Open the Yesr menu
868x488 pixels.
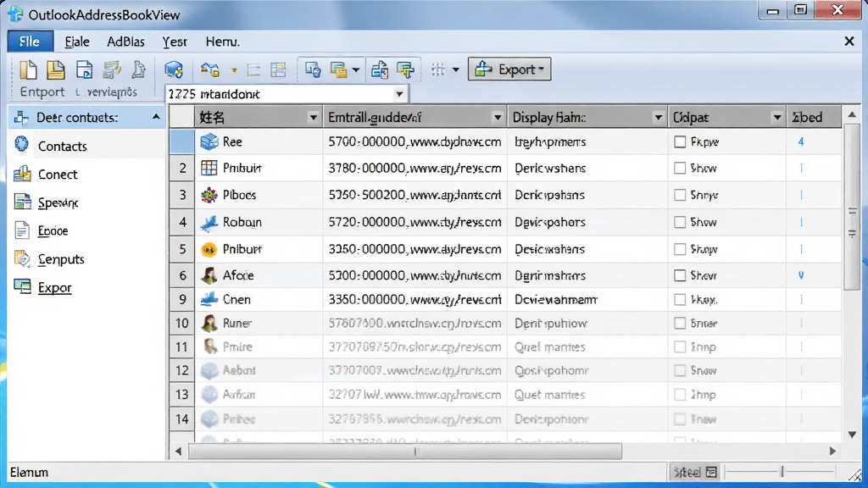[x=175, y=42]
